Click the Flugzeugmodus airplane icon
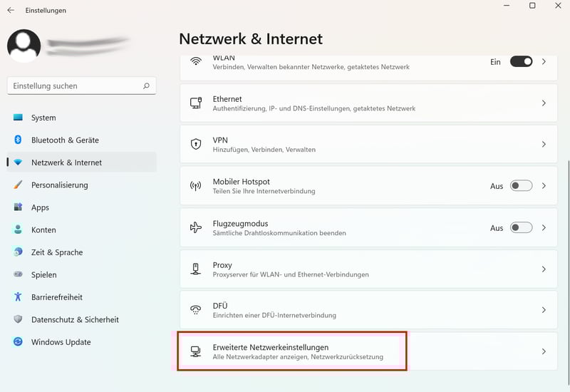The height and width of the screenshot is (392, 570). (x=196, y=227)
